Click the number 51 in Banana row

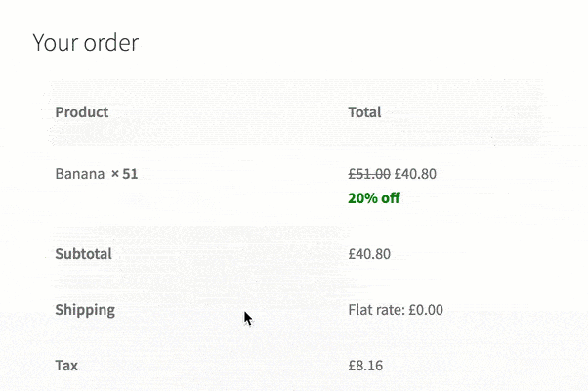coord(130,174)
